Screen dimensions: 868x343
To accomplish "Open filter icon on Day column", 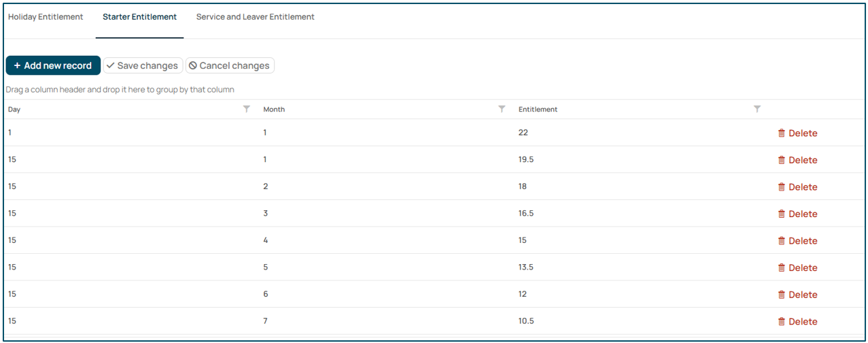I will [x=247, y=109].
